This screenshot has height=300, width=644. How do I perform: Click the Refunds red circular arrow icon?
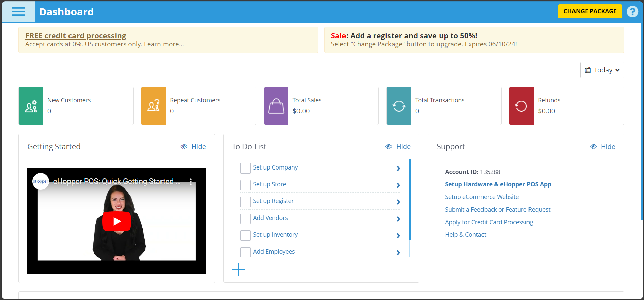click(x=521, y=106)
